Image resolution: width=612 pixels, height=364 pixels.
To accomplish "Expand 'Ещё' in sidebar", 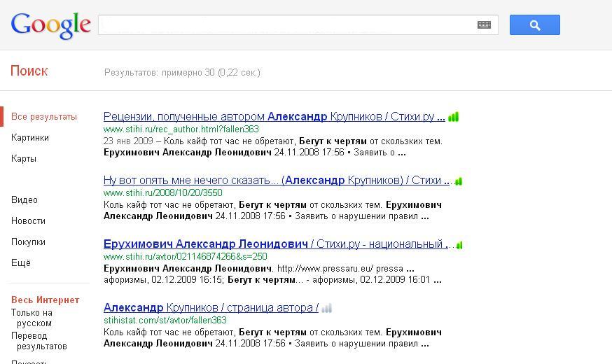I will tap(21, 263).
